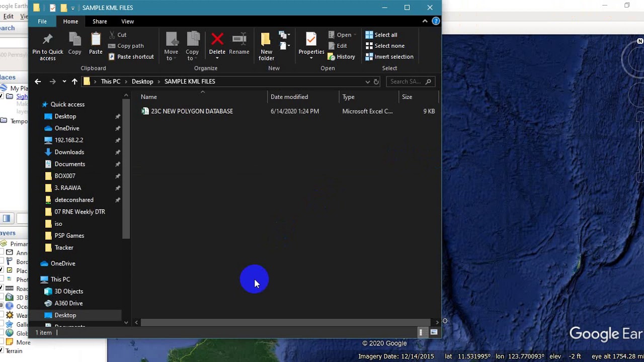Open 3. RAAWA folder in Quick access
Screen dimensions: 644x362
63,188
